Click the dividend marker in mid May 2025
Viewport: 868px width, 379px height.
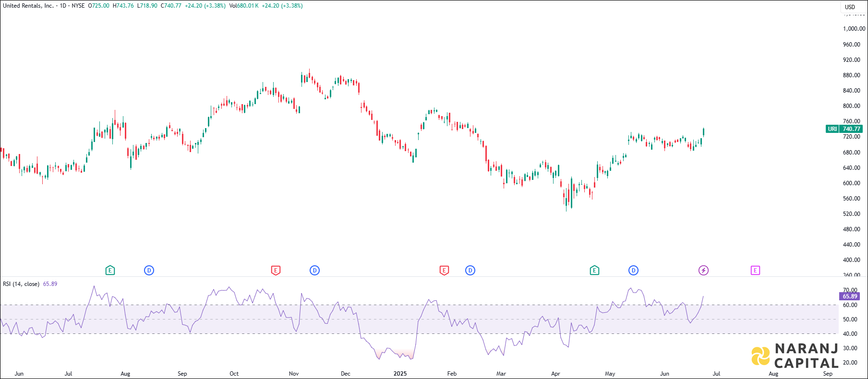pyautogui.click(x=634, y=271)
